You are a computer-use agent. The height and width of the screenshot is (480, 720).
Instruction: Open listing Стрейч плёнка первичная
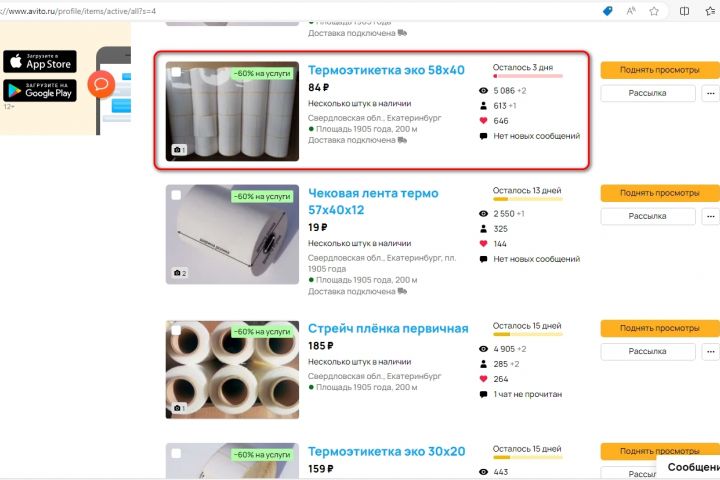click(x=388, y=329)
